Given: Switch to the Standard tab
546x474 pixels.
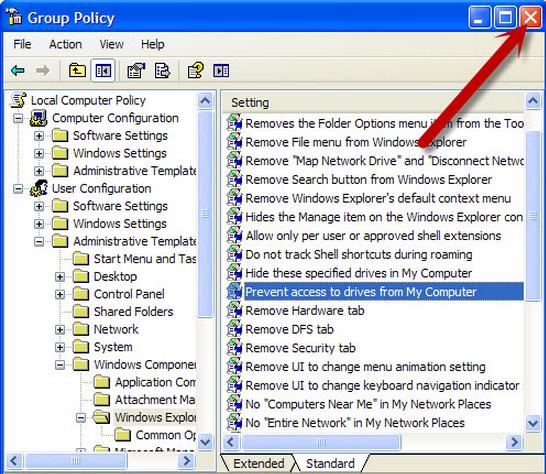Looking at the screenshot, I should (330, 463).
